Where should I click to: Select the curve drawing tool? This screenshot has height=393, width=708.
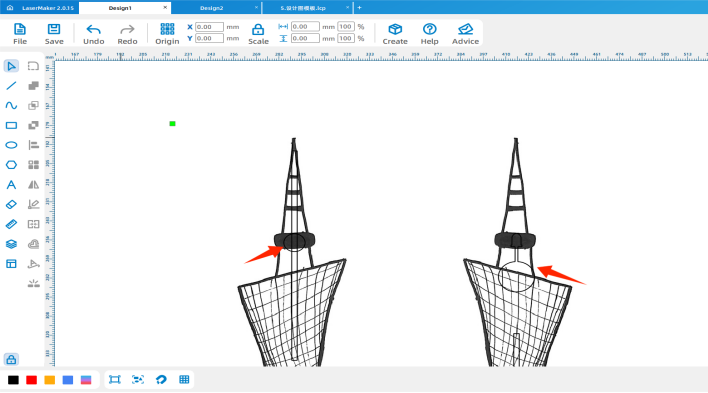click(x=11, y=105)
